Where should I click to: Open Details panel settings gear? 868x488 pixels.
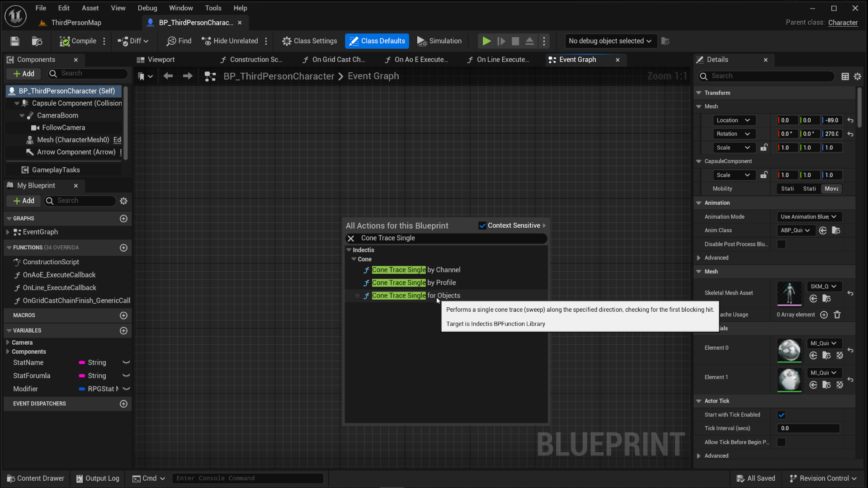pos(857,76)
